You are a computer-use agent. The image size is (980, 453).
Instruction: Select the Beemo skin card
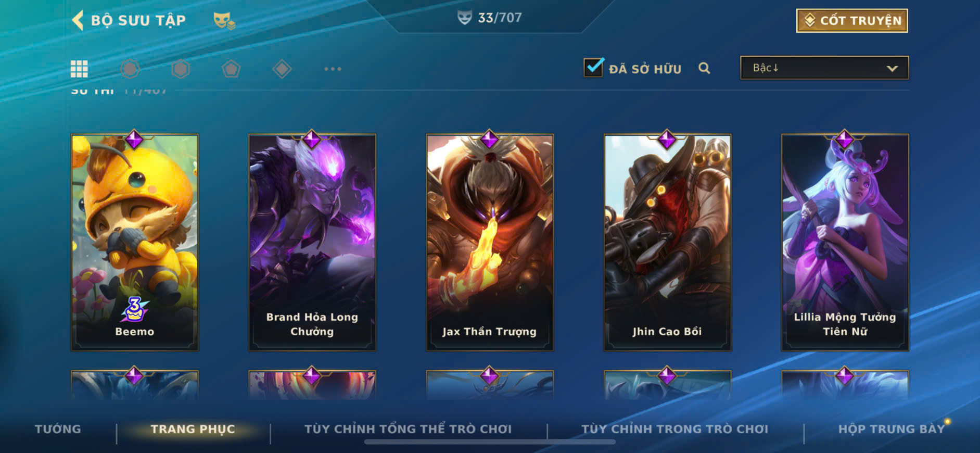coord(135,242)
